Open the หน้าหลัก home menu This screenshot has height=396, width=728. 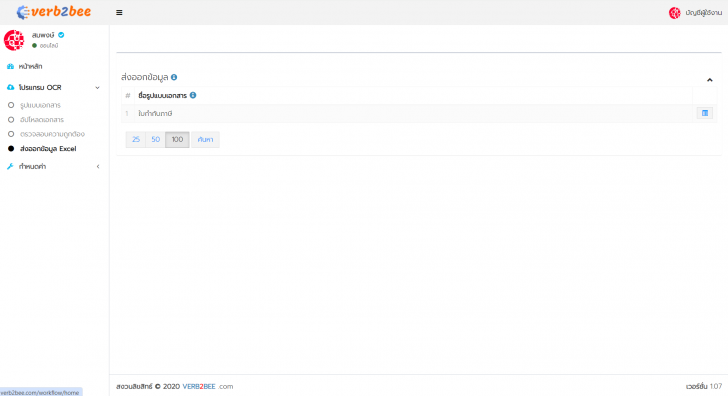click(30, 66)
